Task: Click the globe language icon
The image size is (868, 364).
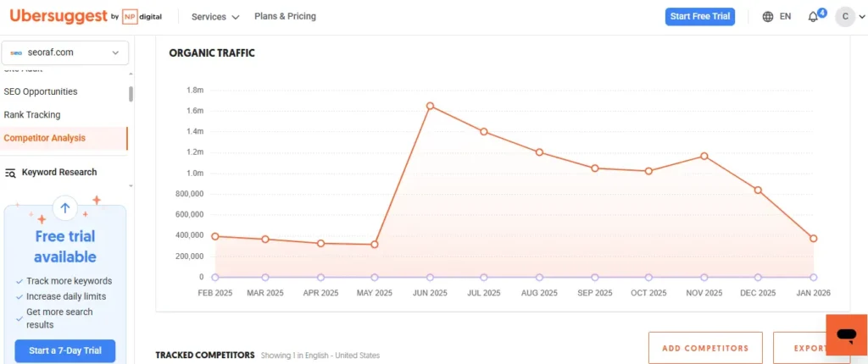Action: 768,17
